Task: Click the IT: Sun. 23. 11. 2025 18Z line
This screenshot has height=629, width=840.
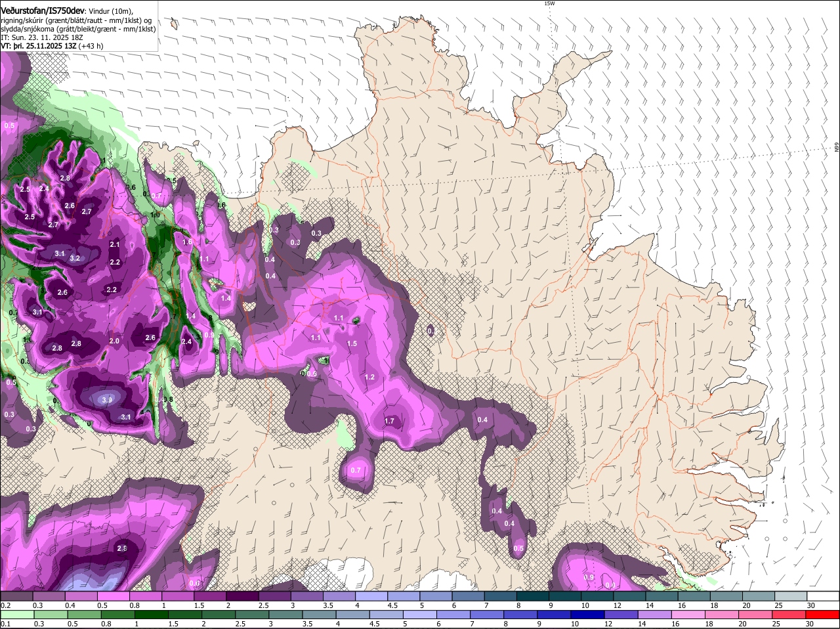Action: [41, 37]
